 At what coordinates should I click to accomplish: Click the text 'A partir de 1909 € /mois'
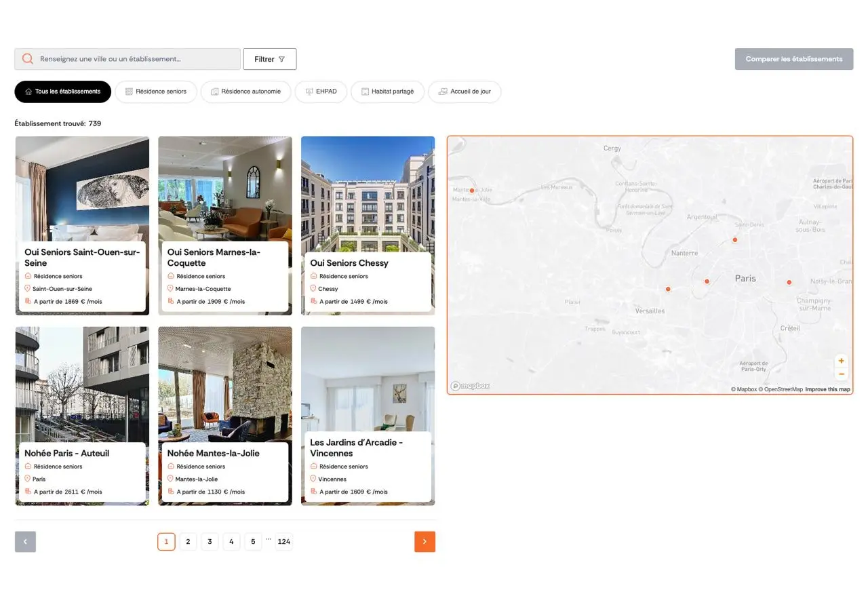(211, 302)
